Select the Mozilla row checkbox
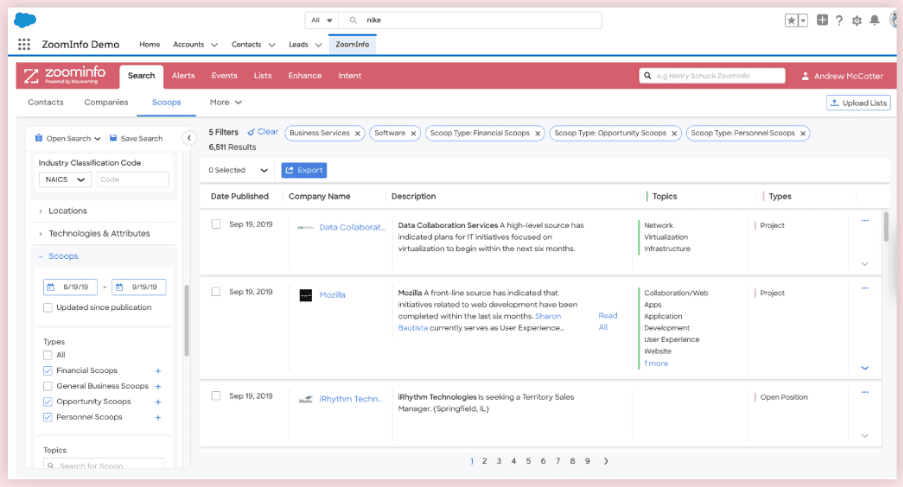 click(x=216, y=292)
